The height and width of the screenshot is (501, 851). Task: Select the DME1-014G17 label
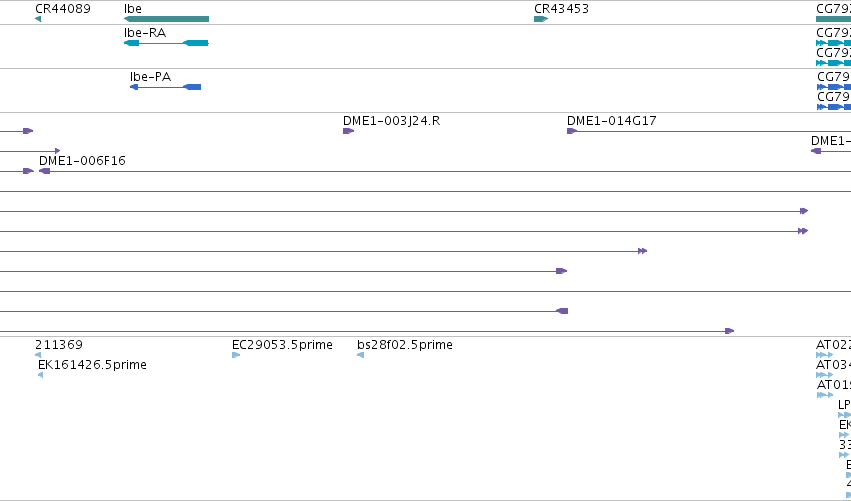click(612, 121)
